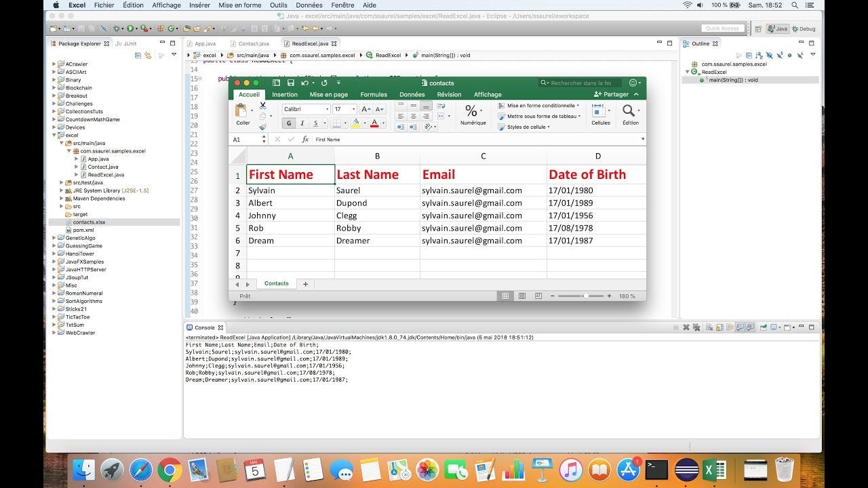The image size is (868, 488).
Task: Collapse the excel project tree node
Action: click(54, 135)
